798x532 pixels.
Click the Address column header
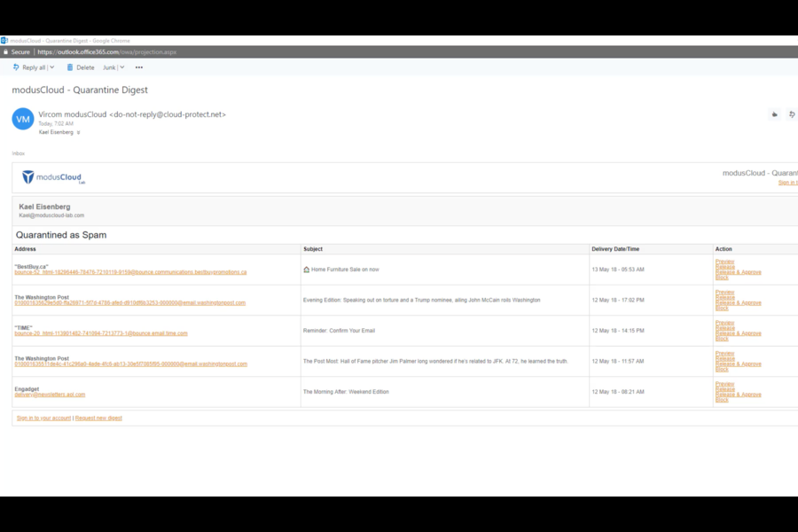(26, 249)
